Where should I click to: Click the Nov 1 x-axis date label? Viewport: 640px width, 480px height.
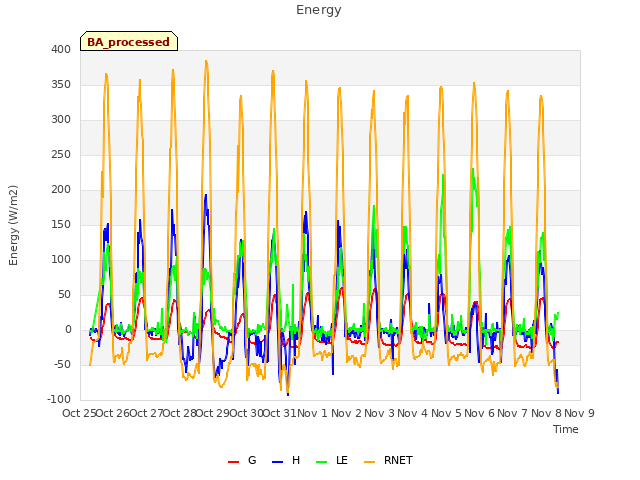[x=312, y=413]
